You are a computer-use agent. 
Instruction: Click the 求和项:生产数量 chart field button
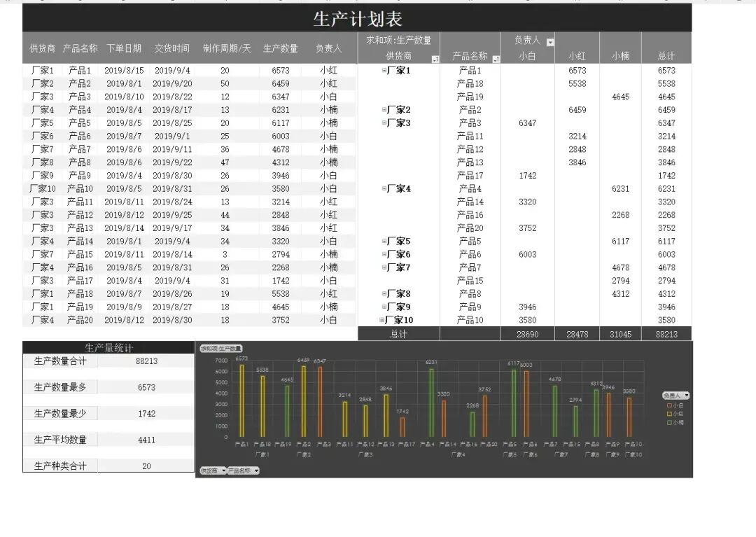(x=221, y=348)
